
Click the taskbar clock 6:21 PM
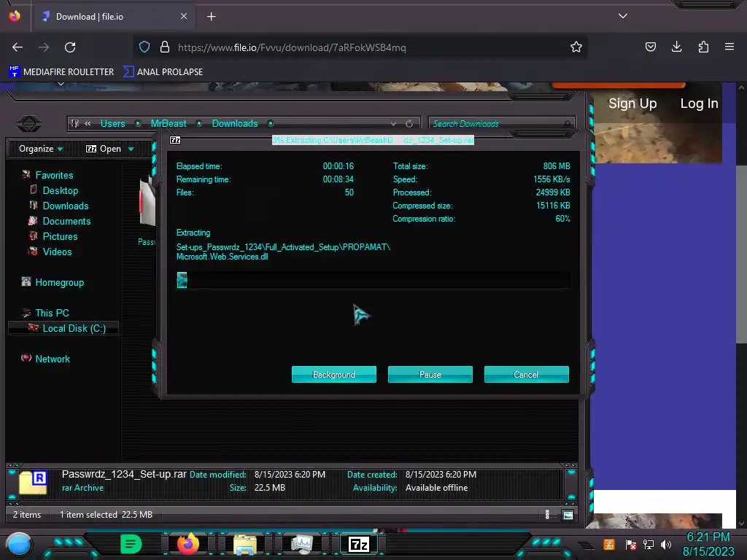click(x=708, y=537)
